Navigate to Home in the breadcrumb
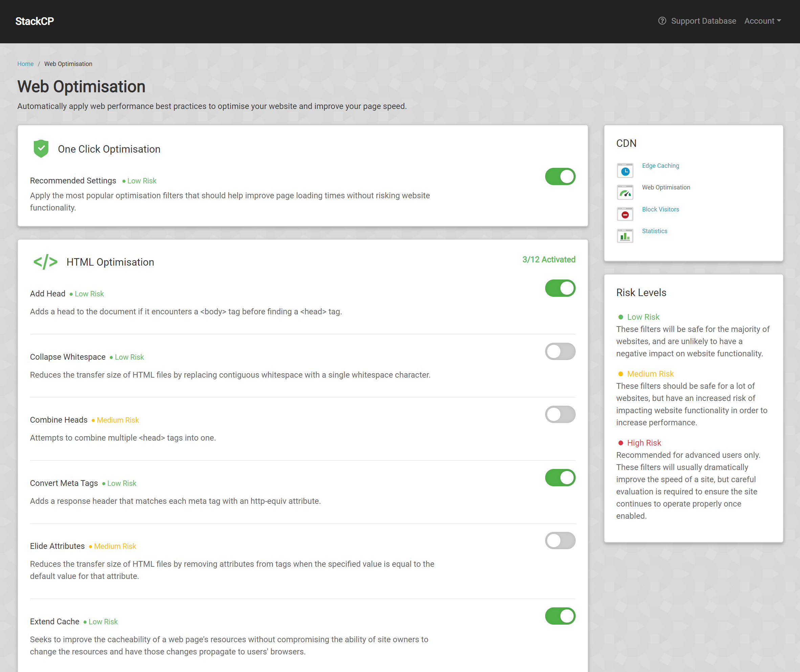The width and height of the screenshot is (800, 672). 25,64
